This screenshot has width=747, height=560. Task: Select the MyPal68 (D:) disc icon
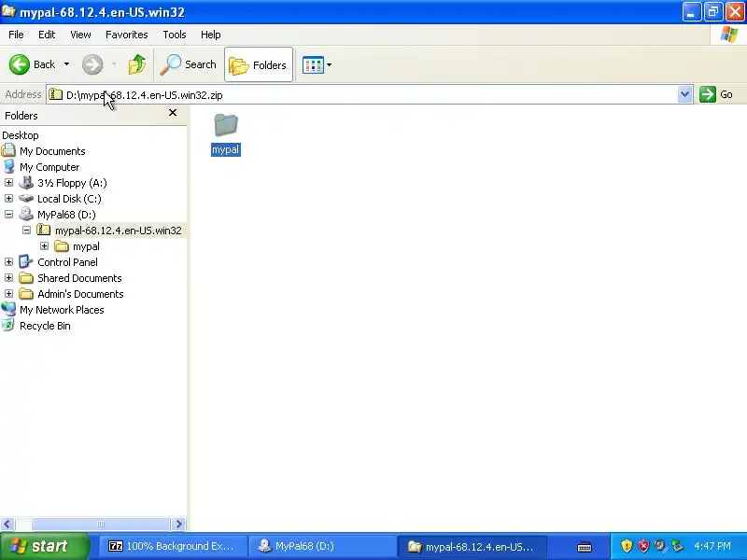(26, 214)
